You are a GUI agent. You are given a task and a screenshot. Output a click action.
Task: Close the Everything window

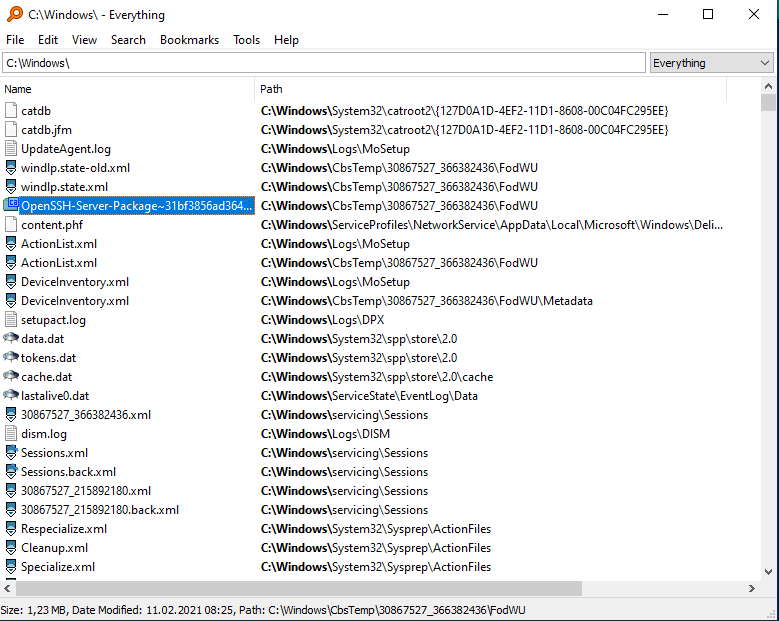tap(754, 14)
